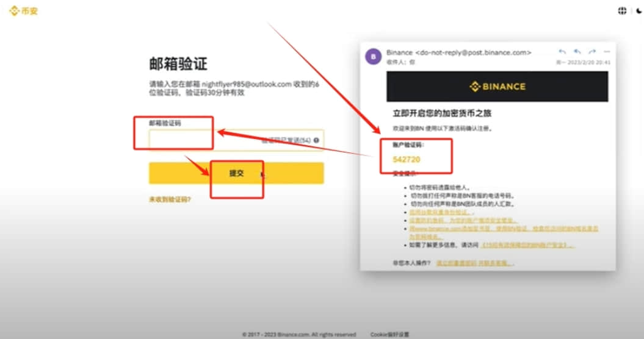This screenshot has height=339, width=644.
Task: Click the BINANCE banner in the email
Action: coord(497,87)
